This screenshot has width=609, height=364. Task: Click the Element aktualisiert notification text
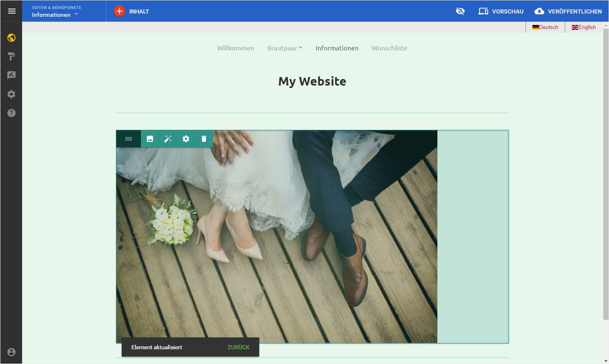click(156, 347)
